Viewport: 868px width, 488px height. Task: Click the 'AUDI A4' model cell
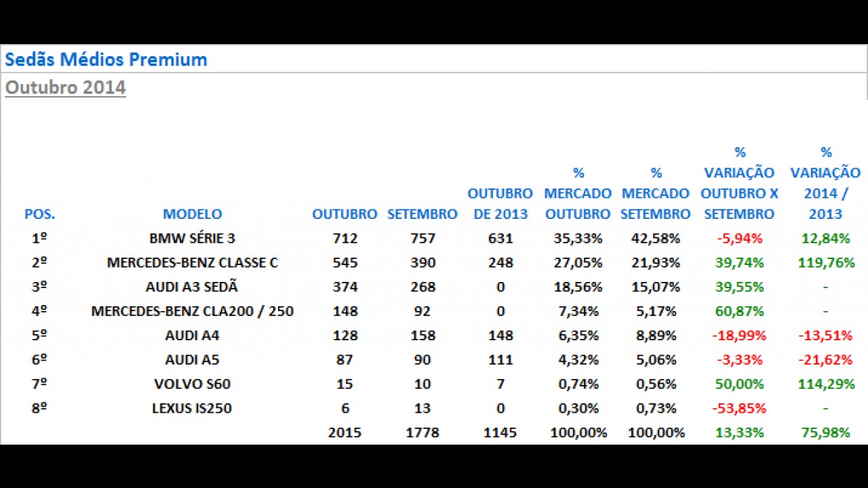[193, 335]
